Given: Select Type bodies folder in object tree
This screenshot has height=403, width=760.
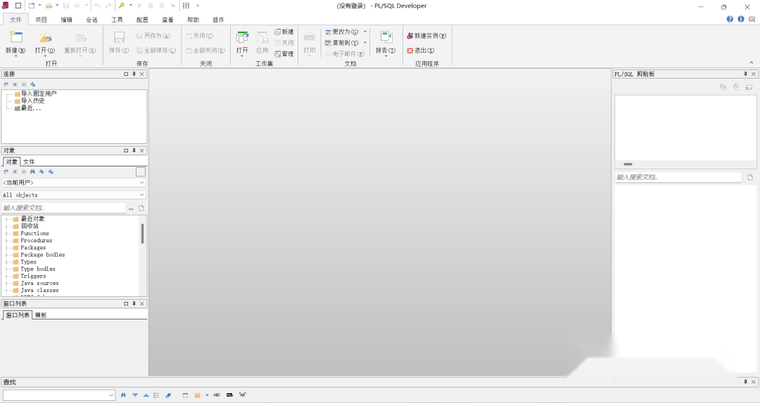Looking at the screenshot, I should [x=38, y=269].
